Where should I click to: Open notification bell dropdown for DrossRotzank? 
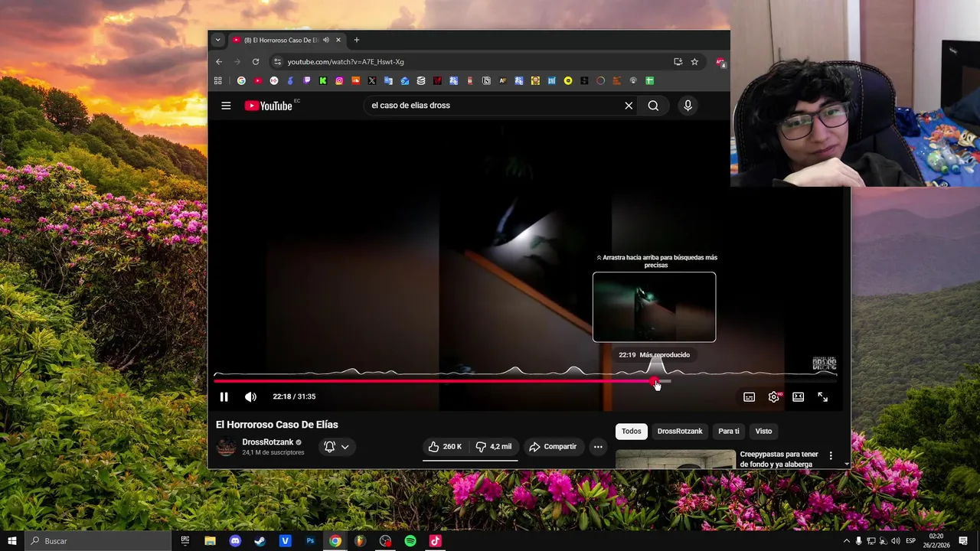pyautogui.click(x=336, y=446)
